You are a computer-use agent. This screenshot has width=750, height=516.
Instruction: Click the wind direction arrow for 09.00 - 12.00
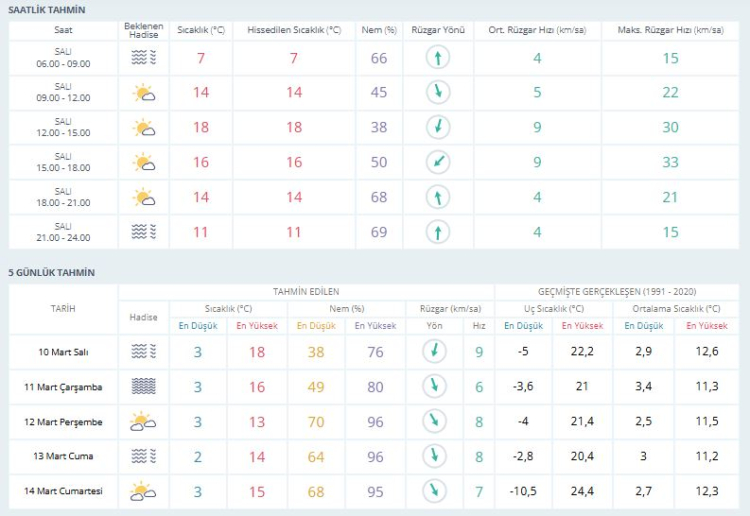click(436, 93)
